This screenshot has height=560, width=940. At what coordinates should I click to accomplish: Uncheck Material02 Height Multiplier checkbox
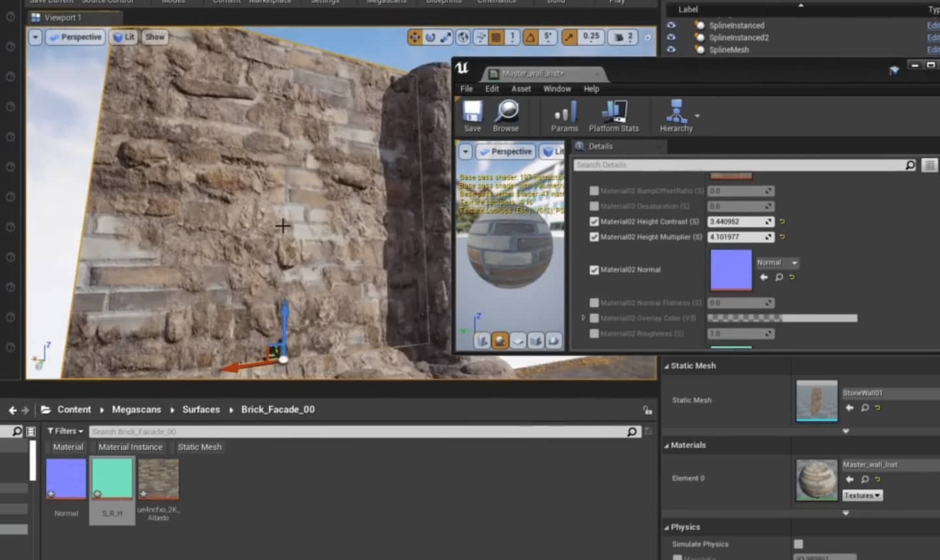pos(594,237)
